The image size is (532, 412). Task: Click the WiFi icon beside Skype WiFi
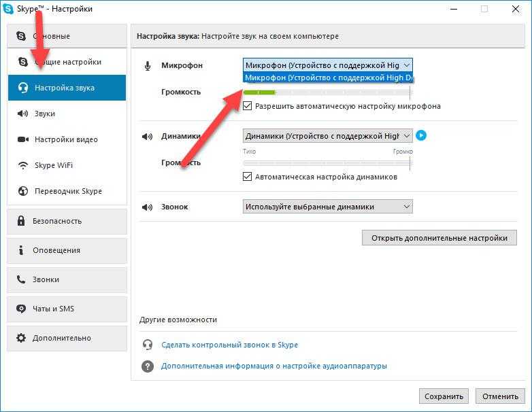pyautogui.click(x=22, y=165)
